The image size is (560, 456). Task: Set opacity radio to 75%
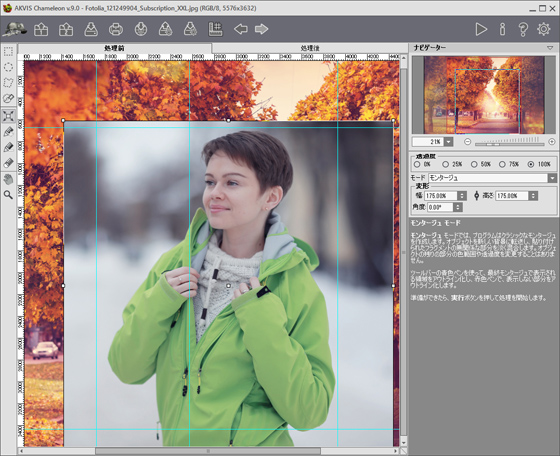pyautogui.click(x=502, y=164)
